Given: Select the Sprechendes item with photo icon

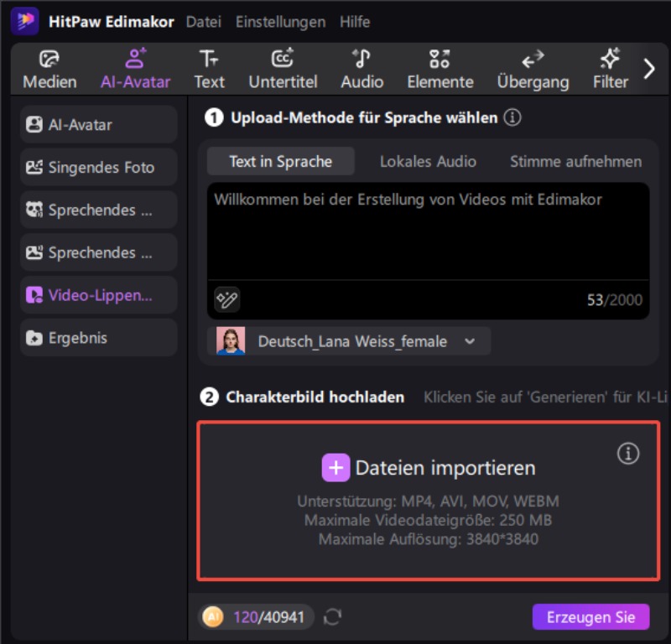Looking at the screenshot, I should coord(99,252).
